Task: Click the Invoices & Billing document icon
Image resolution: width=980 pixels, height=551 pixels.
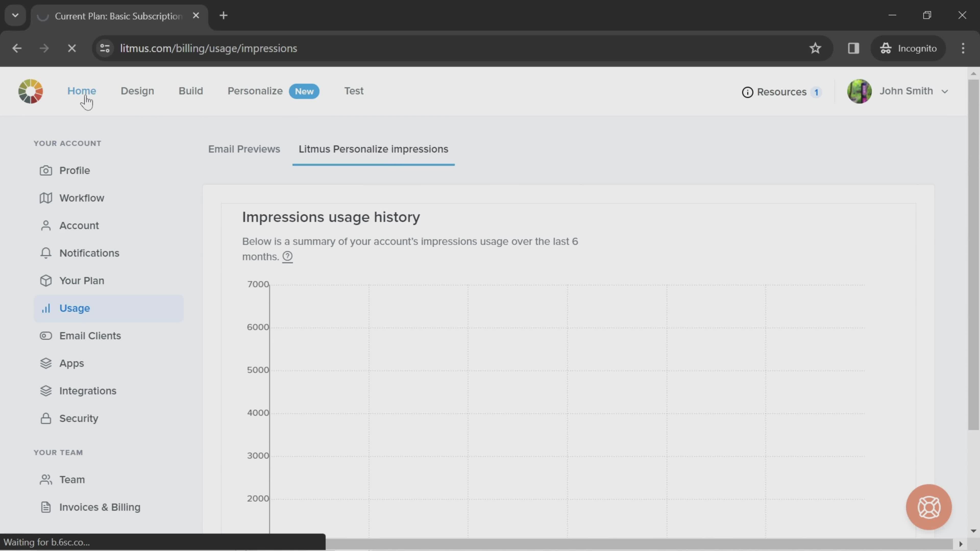Action: [46, 507]
